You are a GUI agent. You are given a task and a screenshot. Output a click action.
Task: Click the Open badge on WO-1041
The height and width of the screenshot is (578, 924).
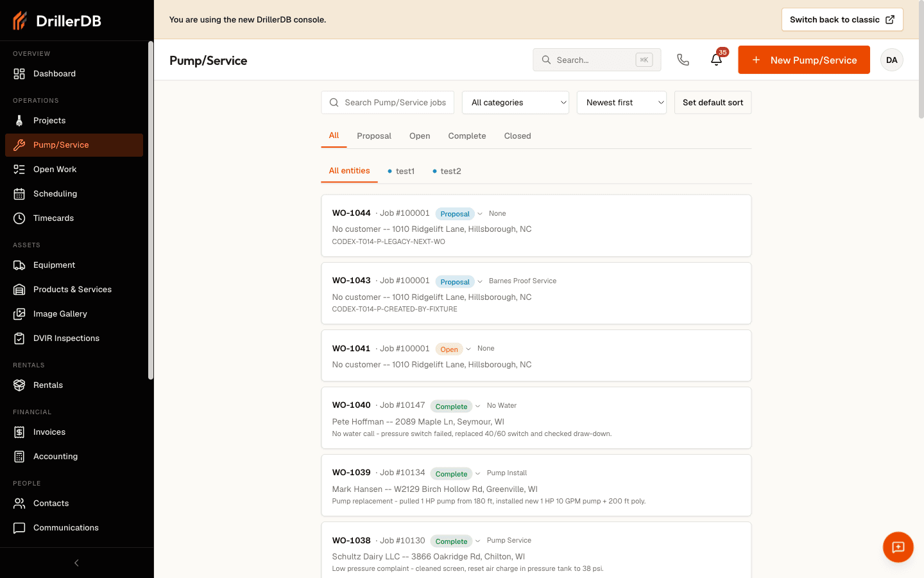point(449,349)
